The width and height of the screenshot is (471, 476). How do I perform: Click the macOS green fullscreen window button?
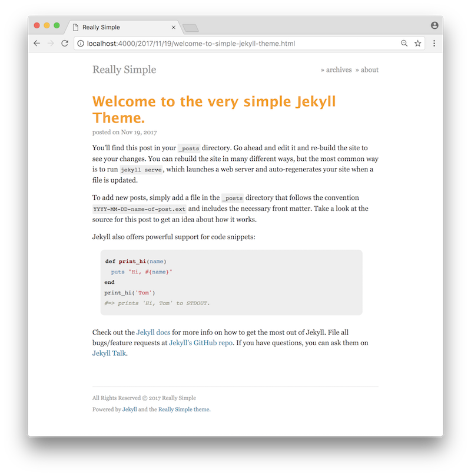pyautogui.click(x=57, y=25)
